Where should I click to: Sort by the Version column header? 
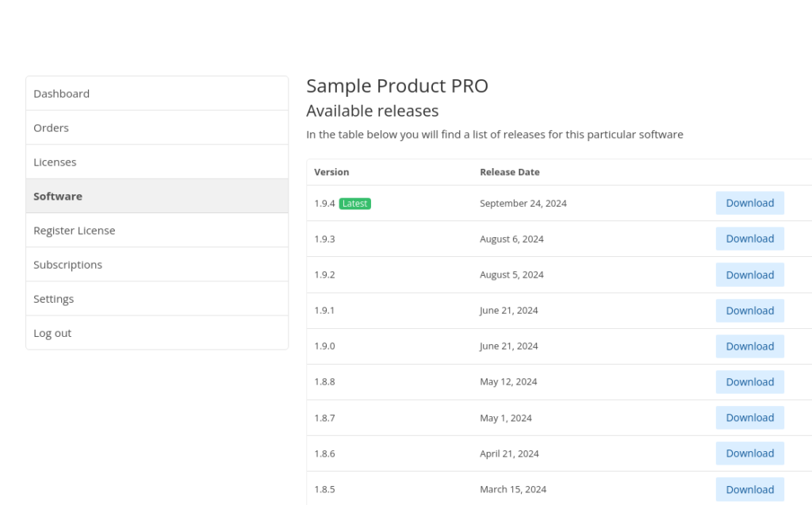[331, 172]
